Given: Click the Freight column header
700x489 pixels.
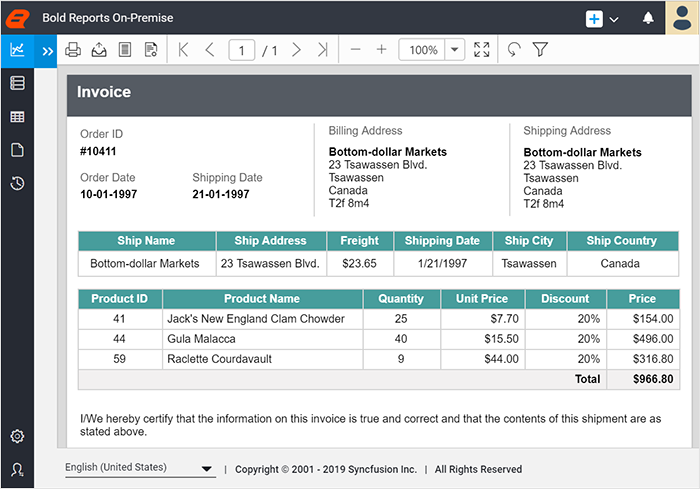Looking at the screenshot, I should [x=360, y=241].
